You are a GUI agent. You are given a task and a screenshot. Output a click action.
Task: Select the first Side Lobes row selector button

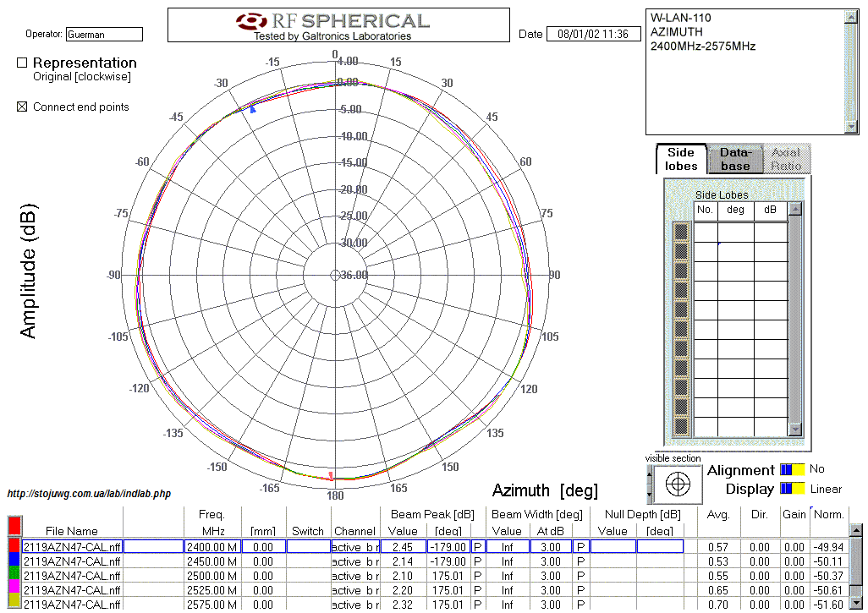[x=681, y=232]
